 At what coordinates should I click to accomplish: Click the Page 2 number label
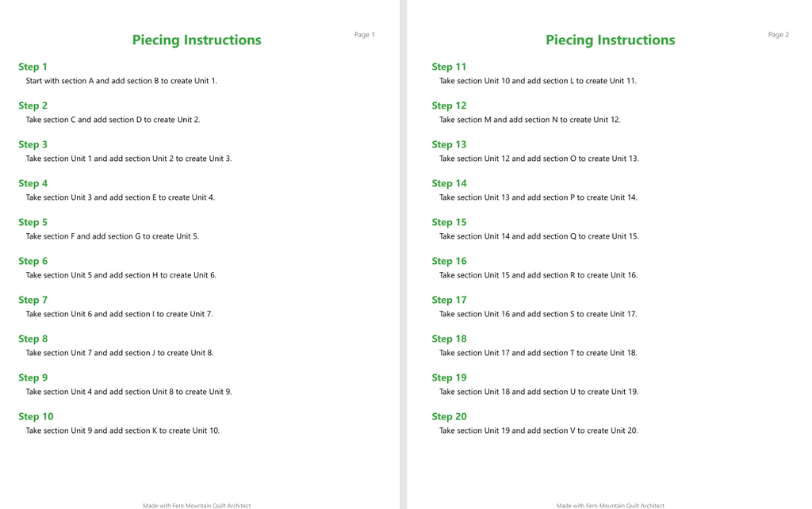779,35
